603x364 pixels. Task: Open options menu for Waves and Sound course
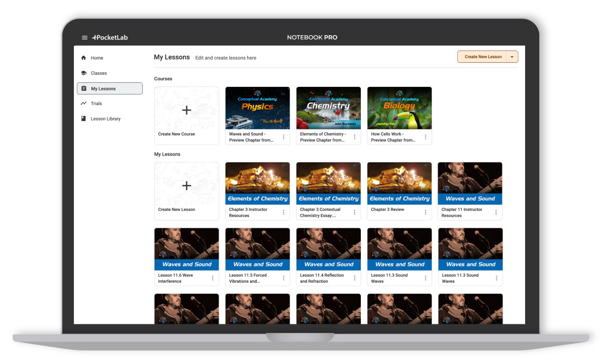283,137
